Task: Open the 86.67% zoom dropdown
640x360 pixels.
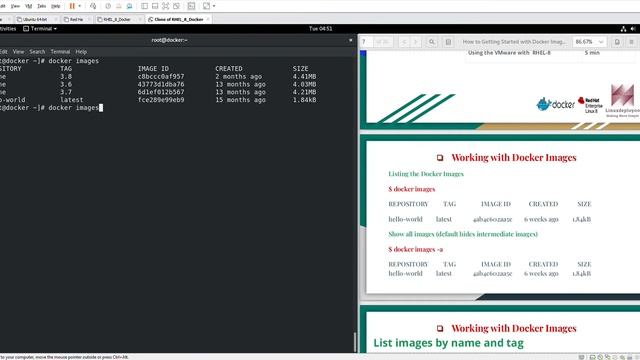Action: coord(589,42)
